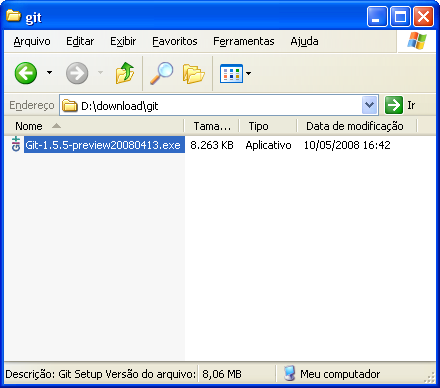This screenshot has height=388, width=440.
Task: Select file Git-1.5.5-preview20080413.exe
Action: pyautogui.click(x=103, y=145)
